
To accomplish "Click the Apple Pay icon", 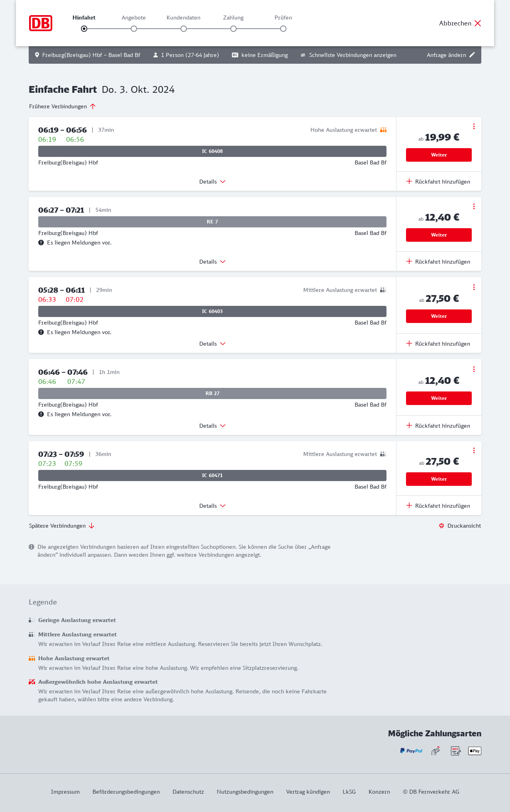I will [x=475, y=751].
